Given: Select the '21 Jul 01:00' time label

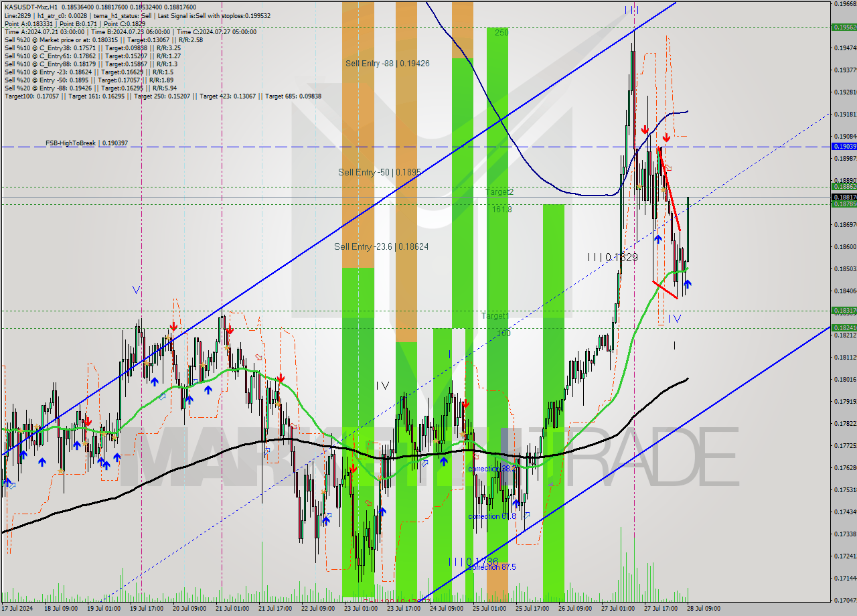Looking at the screenshot, I should (x=232, y=609).
